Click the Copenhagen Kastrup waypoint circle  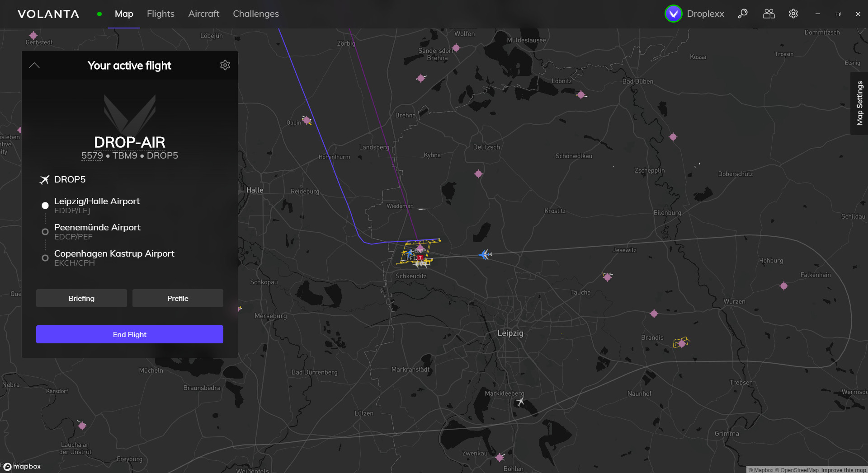tap(45, 258)
